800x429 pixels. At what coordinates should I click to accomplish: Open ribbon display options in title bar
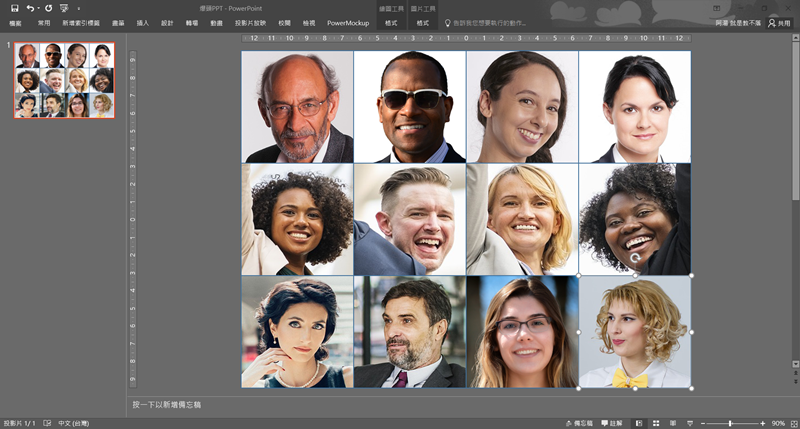(x=718, y=8)
